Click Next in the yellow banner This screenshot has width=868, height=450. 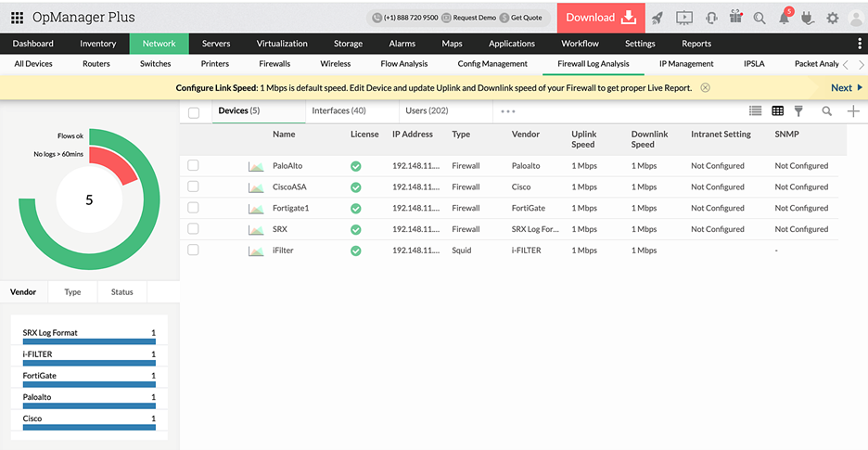point(846,87)
